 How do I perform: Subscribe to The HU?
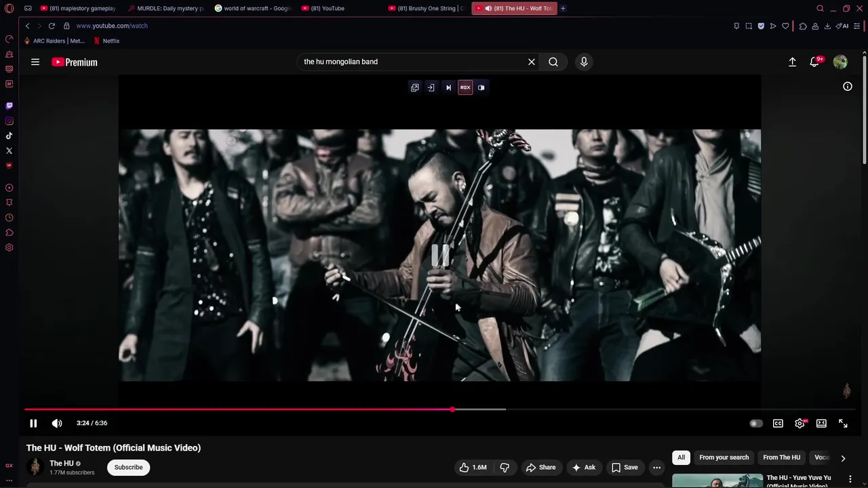click(x=128, y=467)
